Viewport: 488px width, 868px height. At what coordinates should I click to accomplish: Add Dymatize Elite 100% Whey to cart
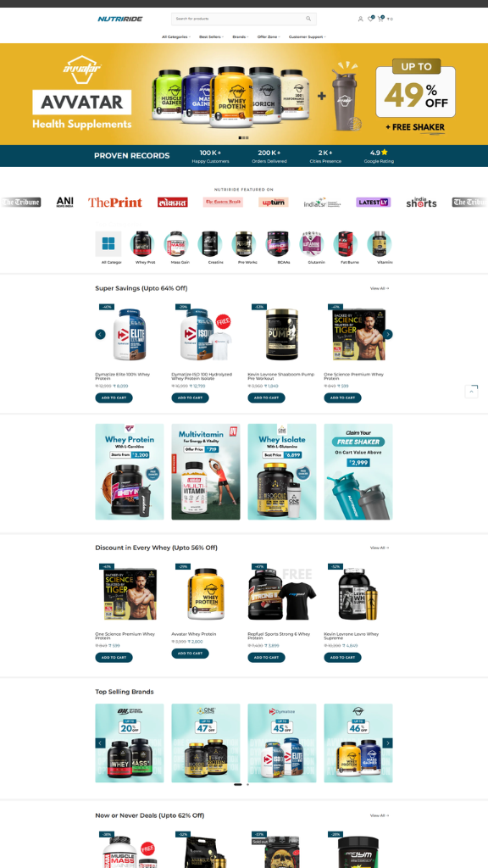114,398
